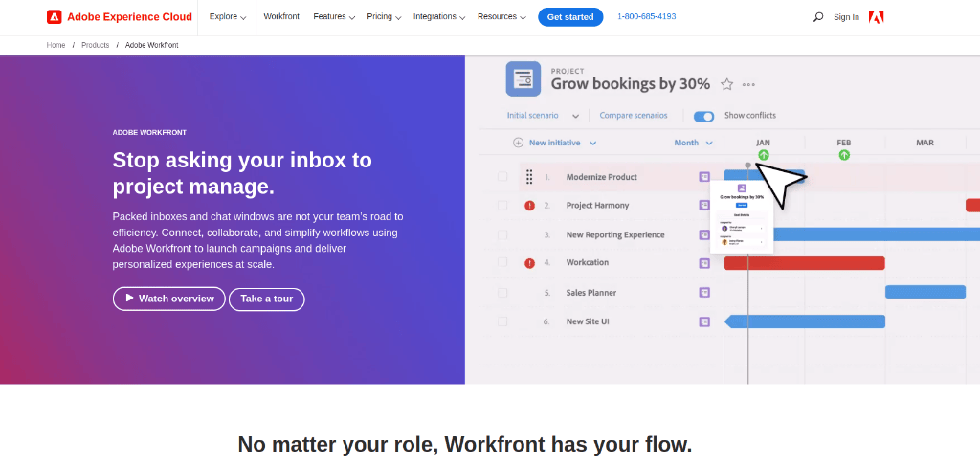Click the red Workcation timeline bar

804,263
